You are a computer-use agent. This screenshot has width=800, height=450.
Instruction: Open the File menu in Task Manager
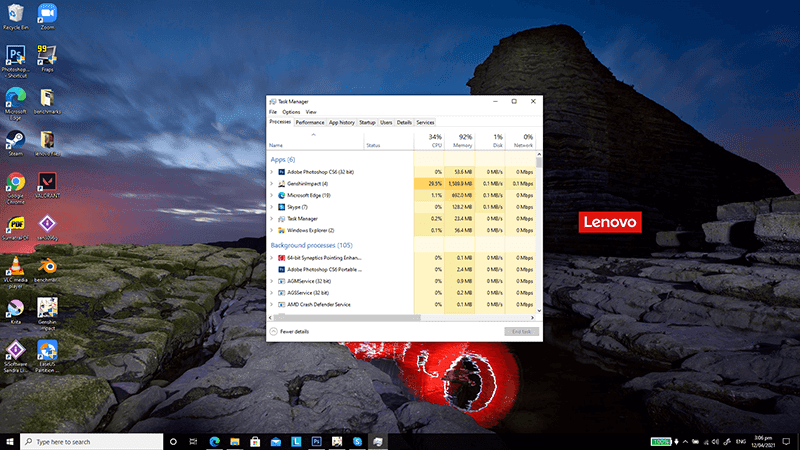[x=273, y=112]
